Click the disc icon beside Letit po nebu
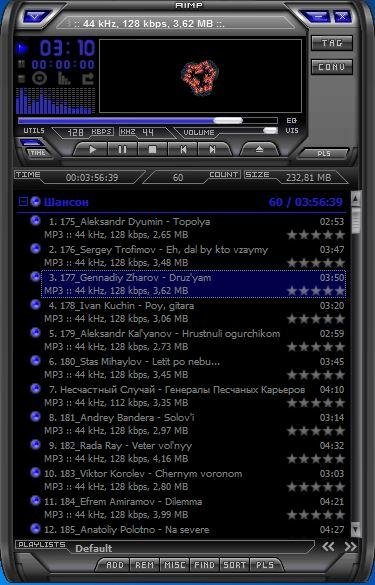The image size is (375, 585). 35,360
